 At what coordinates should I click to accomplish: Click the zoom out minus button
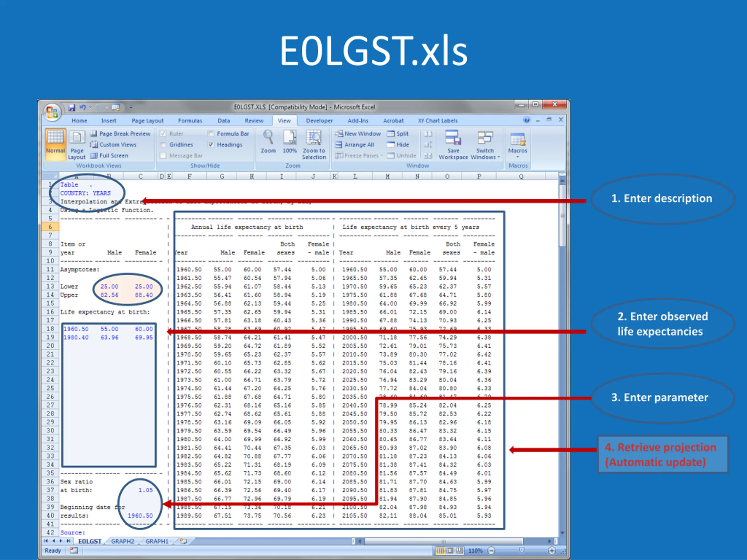(x=491, y=551)
